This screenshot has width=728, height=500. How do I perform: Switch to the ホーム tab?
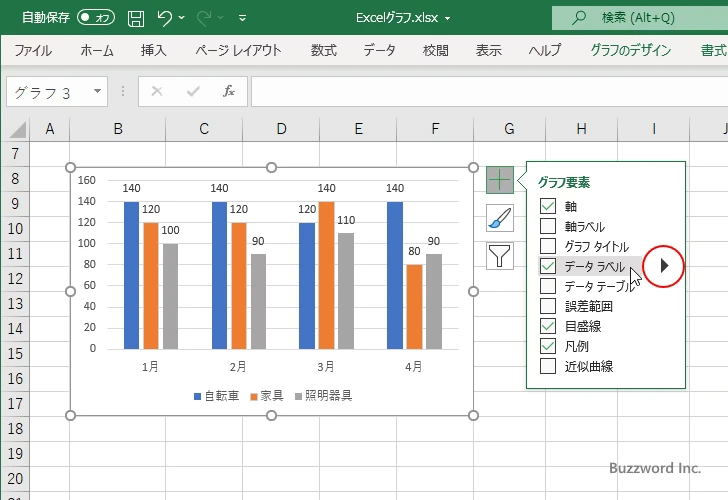[97, 50]
